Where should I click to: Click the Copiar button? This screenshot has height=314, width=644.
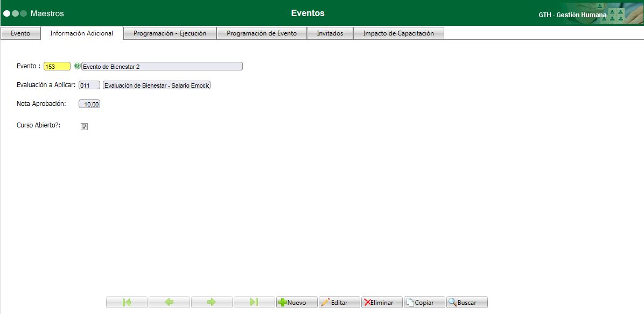[x=425, y=303]
